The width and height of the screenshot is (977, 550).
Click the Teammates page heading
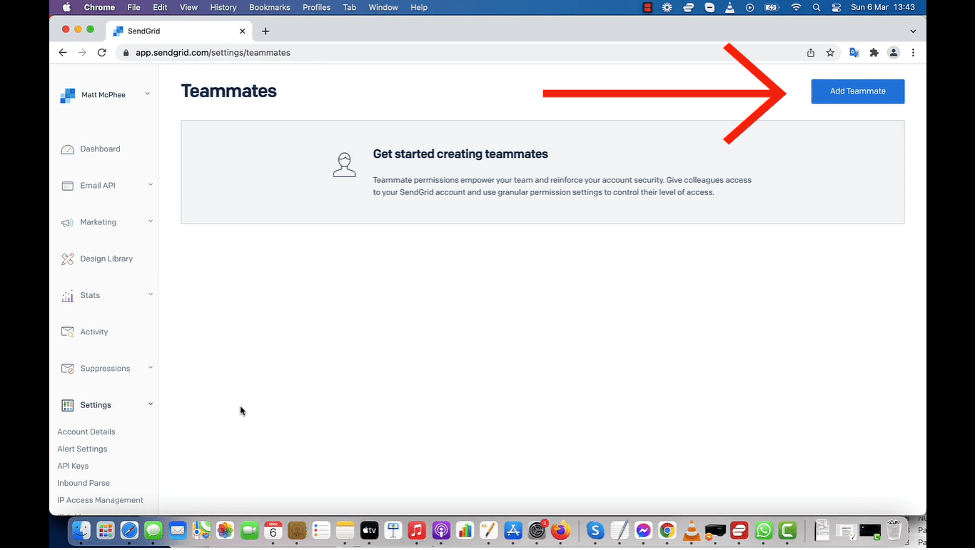(229, 92)
